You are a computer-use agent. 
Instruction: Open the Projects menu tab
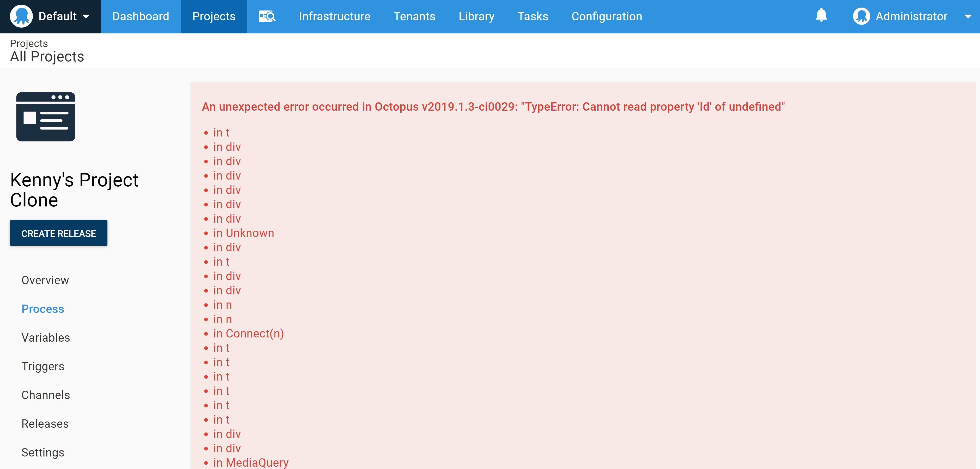pos(214,16)
